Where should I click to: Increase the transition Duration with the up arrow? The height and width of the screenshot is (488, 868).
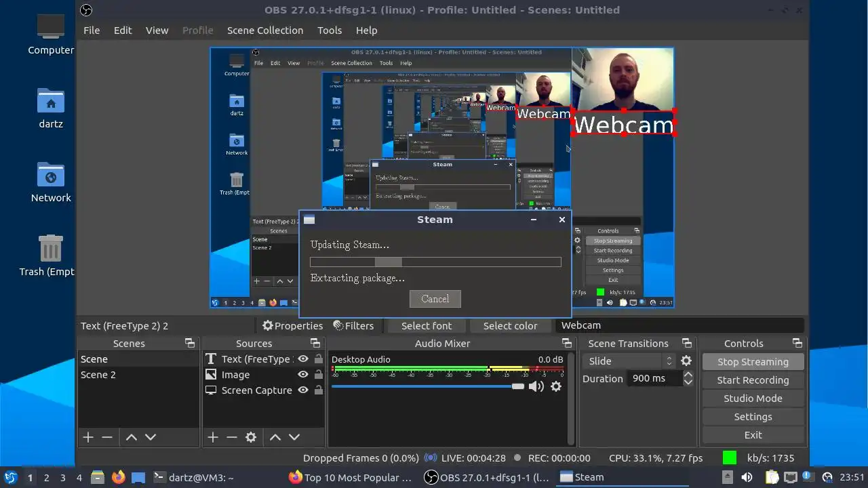coord(688,374)
